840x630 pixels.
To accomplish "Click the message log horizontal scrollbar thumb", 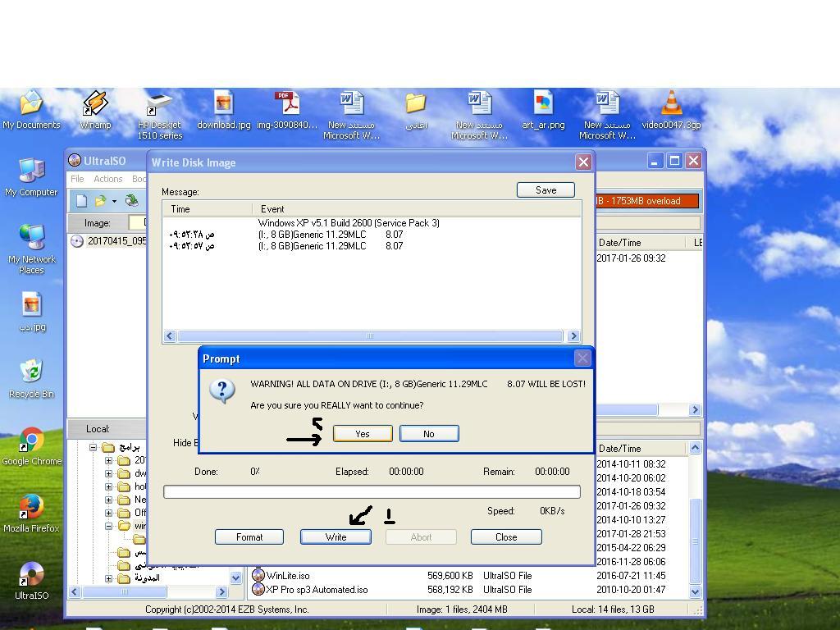I will pyautogui.click(x=370, y=336).
